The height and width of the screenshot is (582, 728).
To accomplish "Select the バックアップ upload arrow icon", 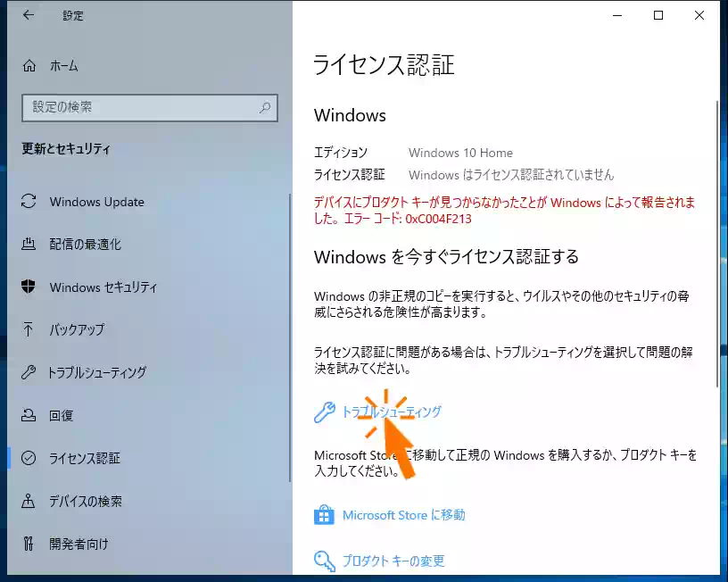I will point(28,329).
